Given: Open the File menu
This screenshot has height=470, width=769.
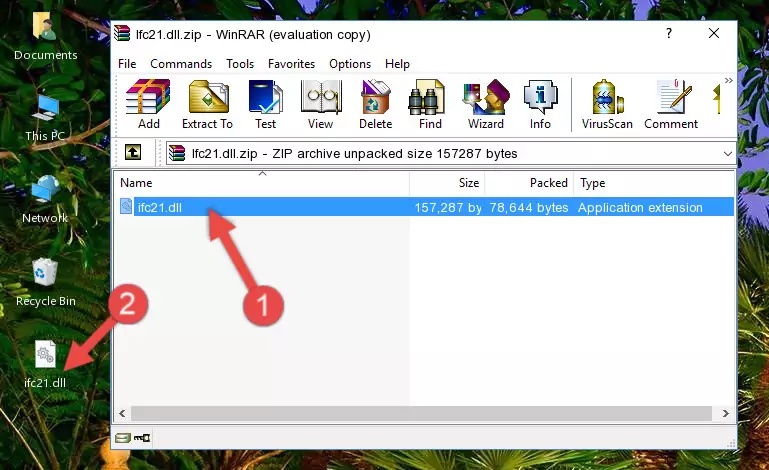Looking at the screenshot, I should [x=127, y=64].
